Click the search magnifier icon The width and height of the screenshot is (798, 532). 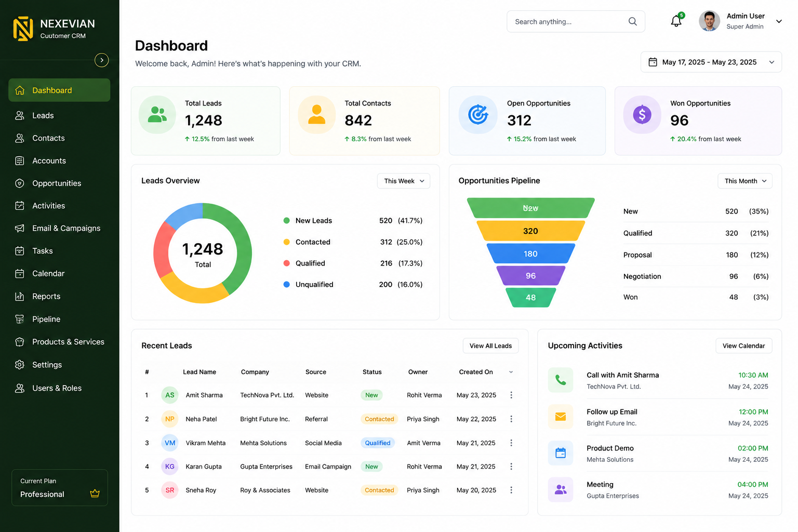coord(632,21)
